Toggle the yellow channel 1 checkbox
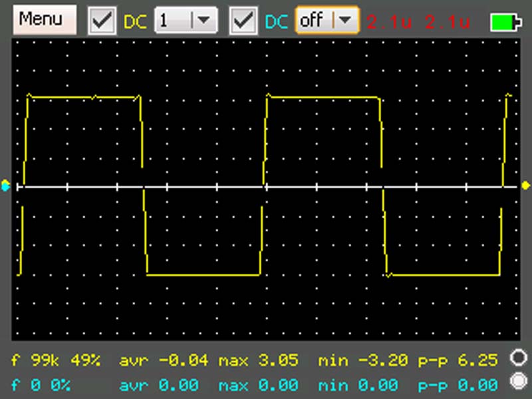Viewport: 532px width, 399px height. (x=102, y=21)
